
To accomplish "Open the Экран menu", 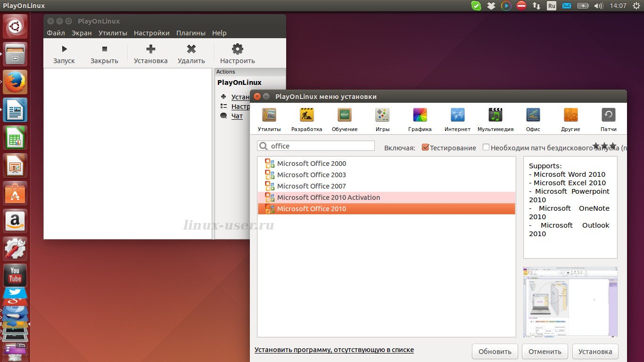I will tap(82, 33).
